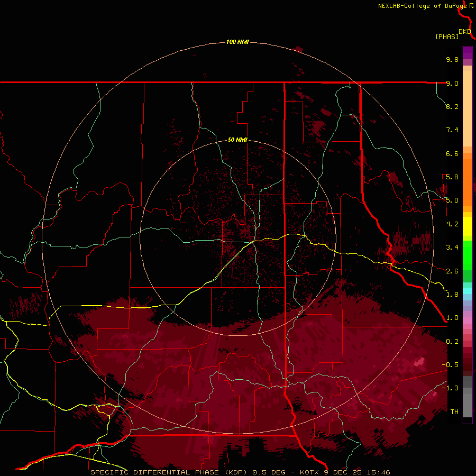The image size is (476, 476).
Task: Click the NEXLAB-College of DuPage credit text
Action: [422, 6]
